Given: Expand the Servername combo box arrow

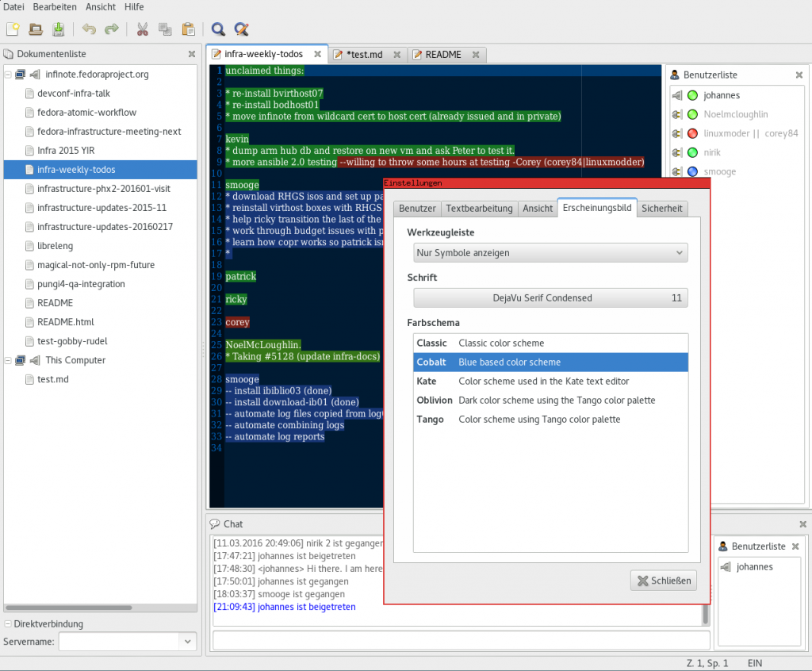Looking at the screenshot, I should pos(188,641).
